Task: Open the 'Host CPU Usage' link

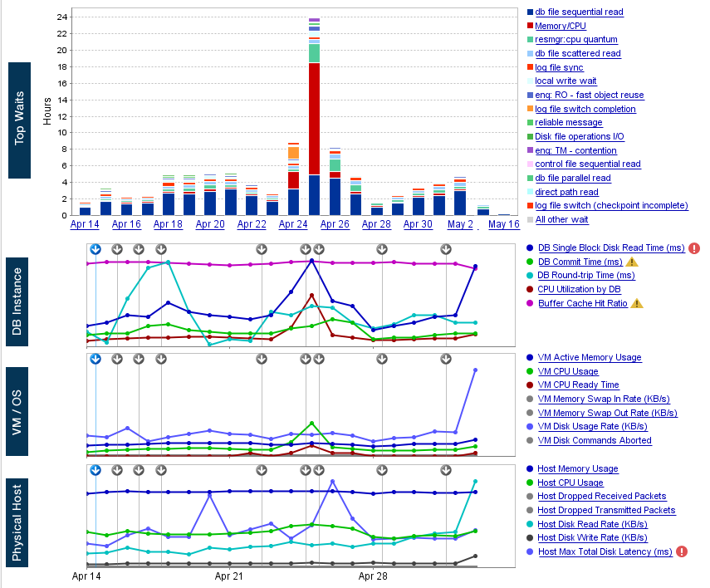Action: [x=570, y=483]
